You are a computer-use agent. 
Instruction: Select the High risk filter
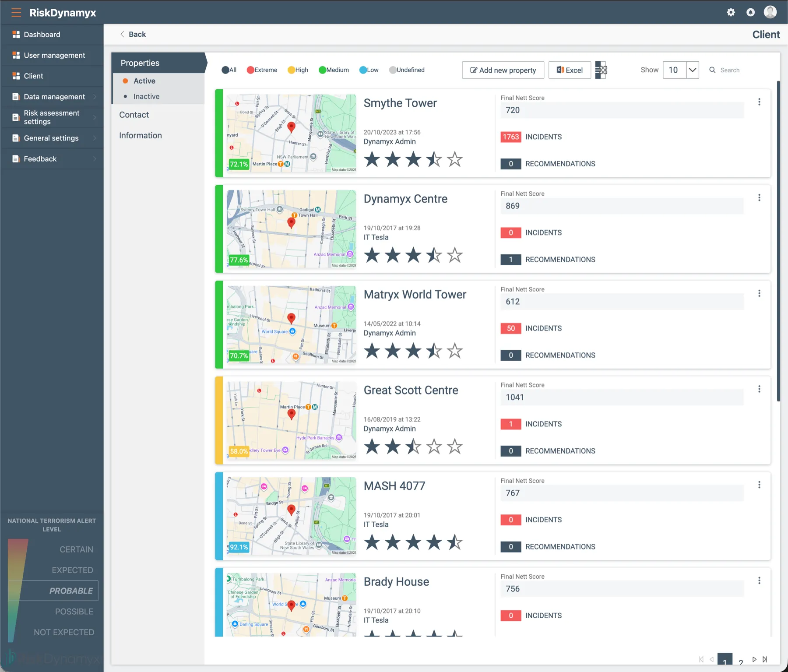click(298, 70)
